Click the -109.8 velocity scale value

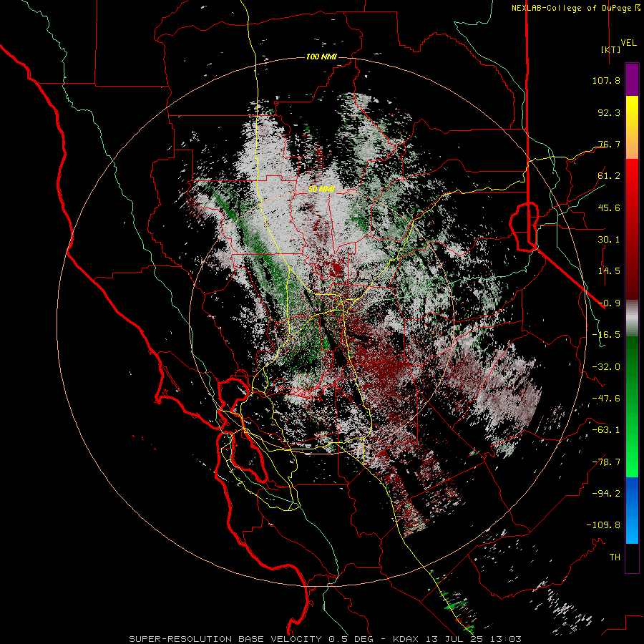click(603, 525)
